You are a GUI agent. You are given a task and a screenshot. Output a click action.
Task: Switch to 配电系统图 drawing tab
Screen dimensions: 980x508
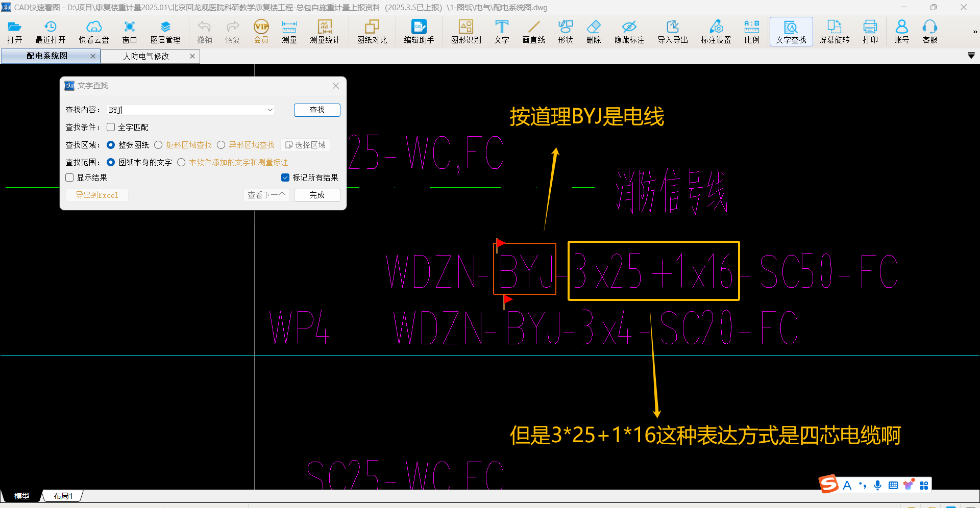(47, 56)
